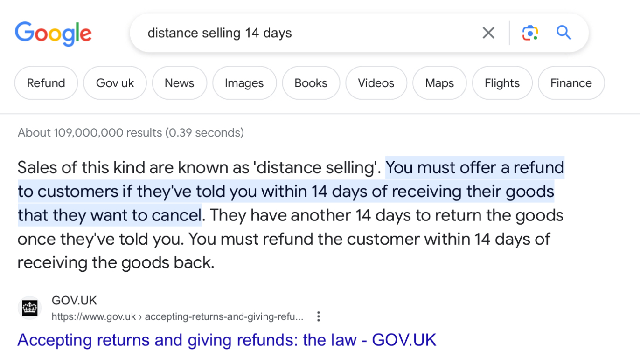Click the magnifying glass search icon
The image size is (640, 364).
click(x=564, y=33)
